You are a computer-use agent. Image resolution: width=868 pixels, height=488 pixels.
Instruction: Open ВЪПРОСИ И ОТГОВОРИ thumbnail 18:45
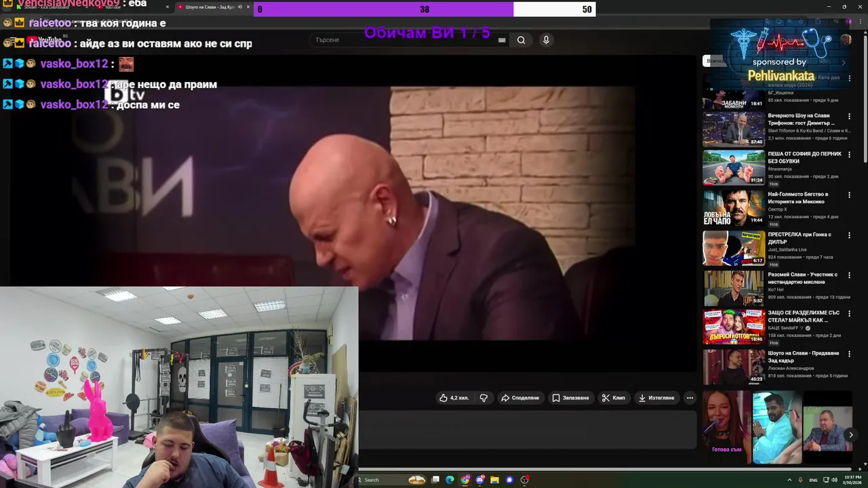coord(734,327)
